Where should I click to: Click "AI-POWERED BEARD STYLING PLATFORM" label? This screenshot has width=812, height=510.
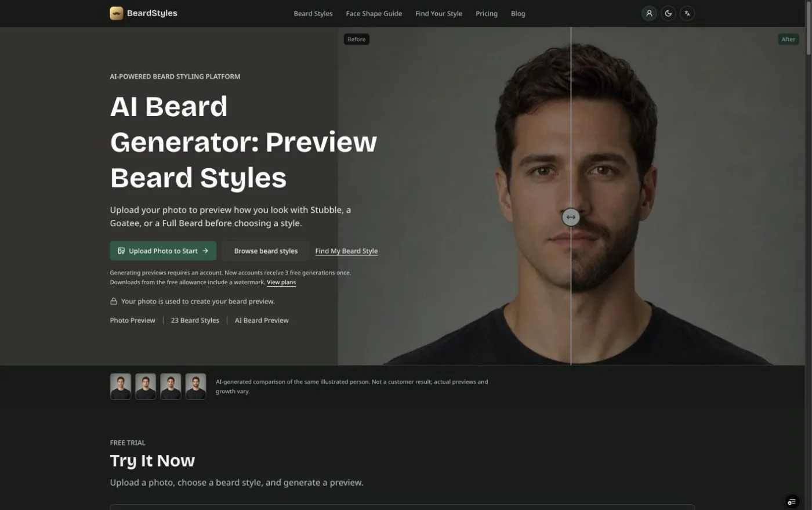(175, 77)
